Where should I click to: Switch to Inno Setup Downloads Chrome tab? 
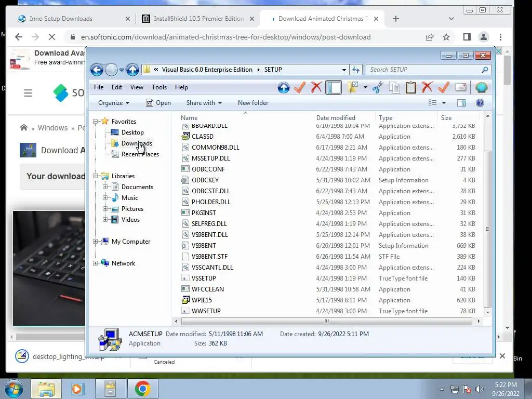coord(73,19)
